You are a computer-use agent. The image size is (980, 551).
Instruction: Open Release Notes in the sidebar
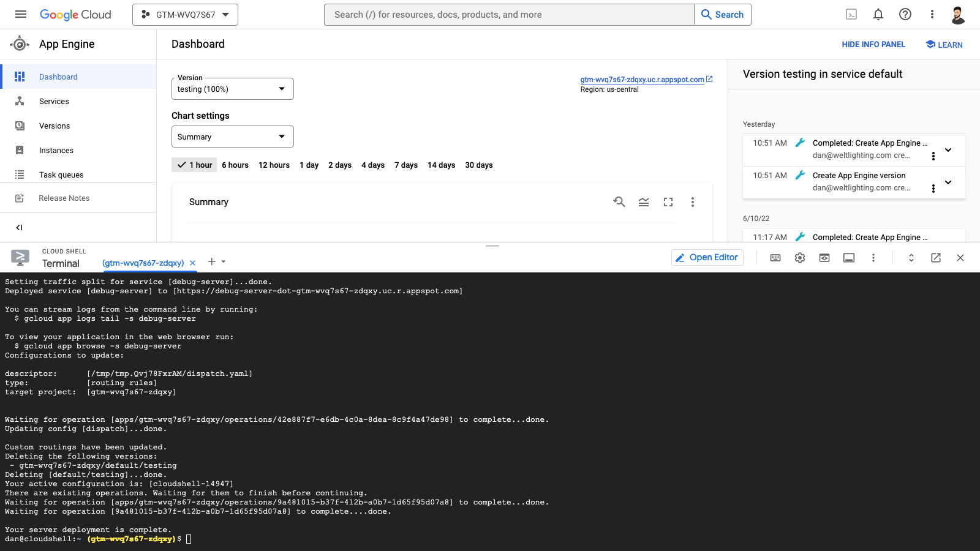78,198
